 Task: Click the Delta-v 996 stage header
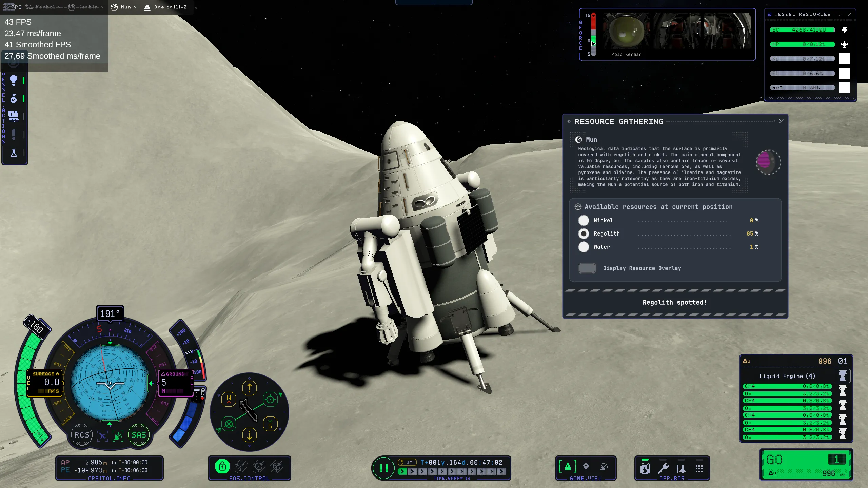[796, 361]
